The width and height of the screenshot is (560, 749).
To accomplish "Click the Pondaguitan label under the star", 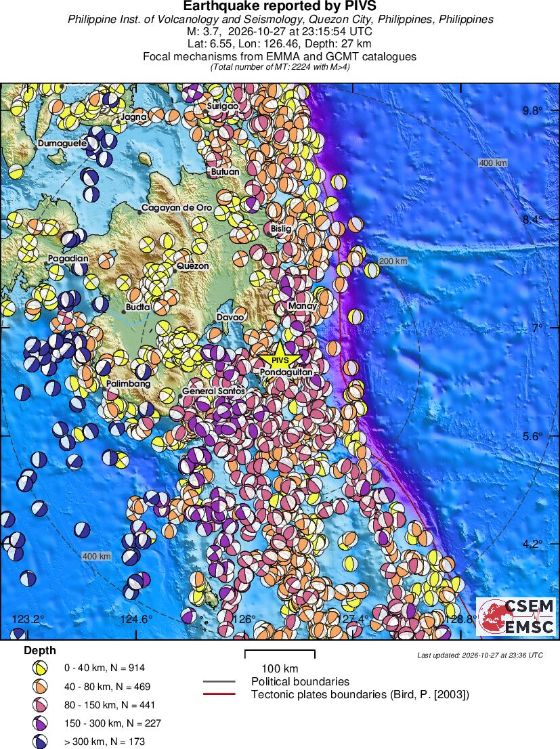I will [x=286, y=372].
